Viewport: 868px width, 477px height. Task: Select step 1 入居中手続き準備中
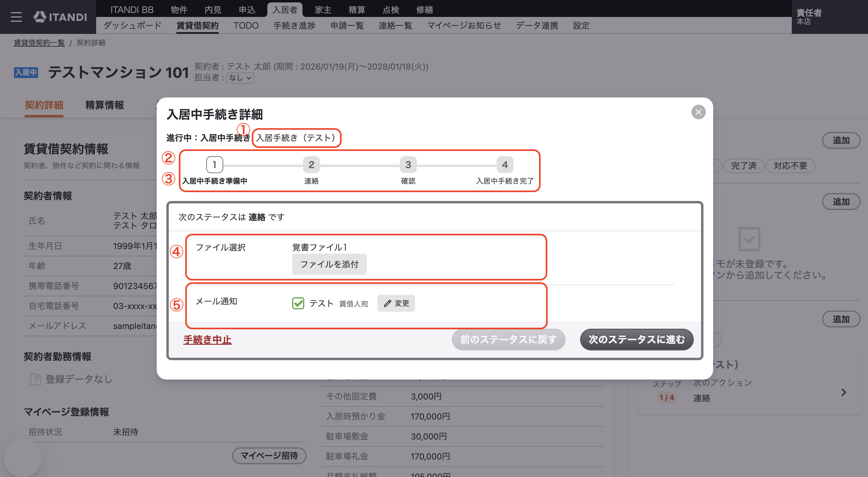click(214, 165)
